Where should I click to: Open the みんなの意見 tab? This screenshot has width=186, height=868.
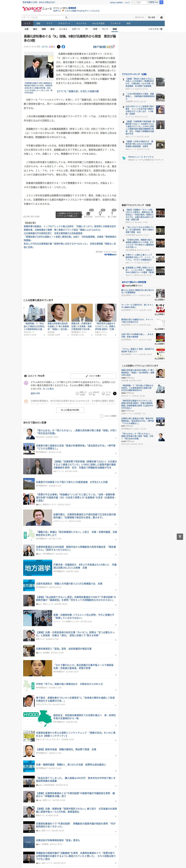tap(98, 24)
